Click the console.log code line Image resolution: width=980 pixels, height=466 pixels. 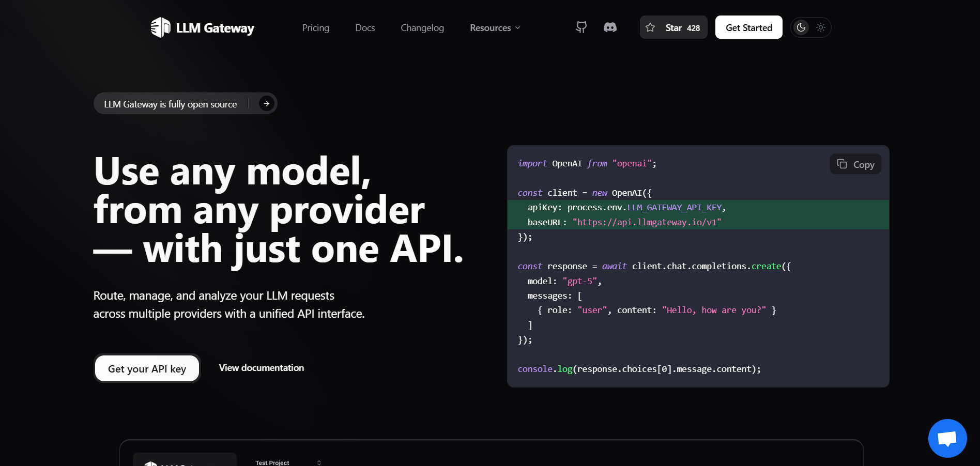[x=639, y=369]
